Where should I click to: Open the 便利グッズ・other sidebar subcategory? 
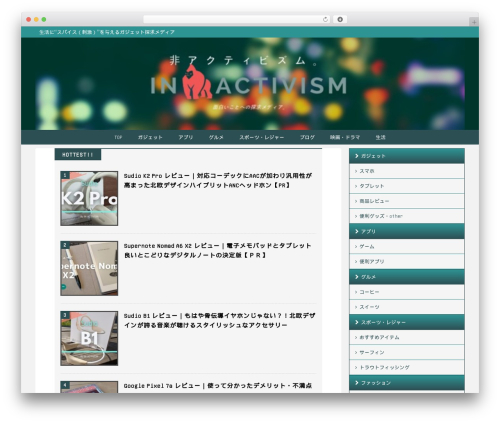pos(407,216)
